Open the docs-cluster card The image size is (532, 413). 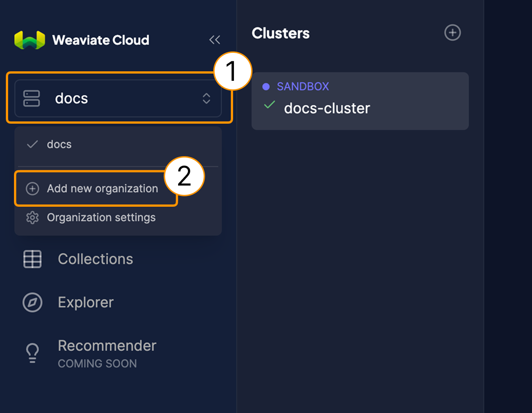pos(360,101)
